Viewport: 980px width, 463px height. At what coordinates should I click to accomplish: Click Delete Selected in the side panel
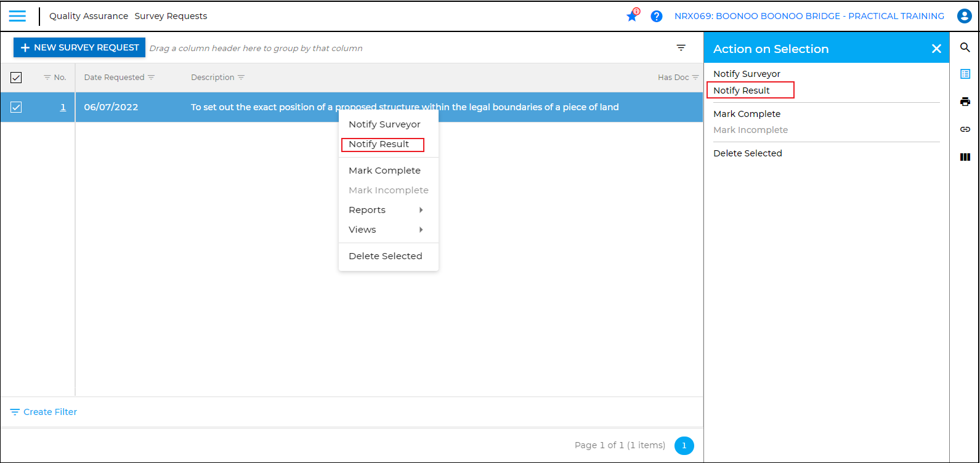pyautogui.click(x=747, y=153)
